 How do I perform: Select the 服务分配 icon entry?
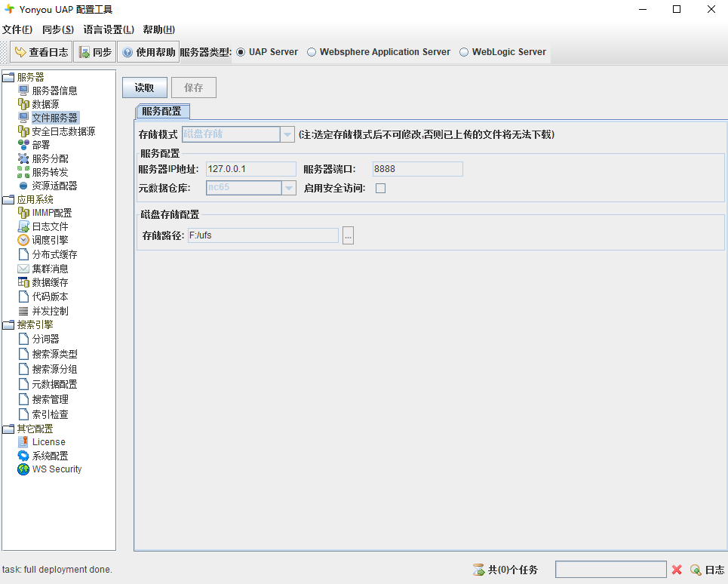coord(23,158)
